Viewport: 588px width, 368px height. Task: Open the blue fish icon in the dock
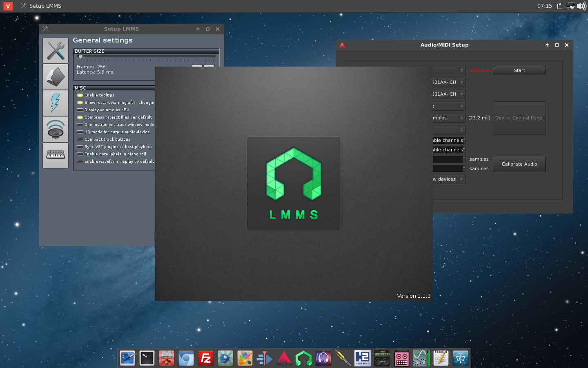(225, 358)
